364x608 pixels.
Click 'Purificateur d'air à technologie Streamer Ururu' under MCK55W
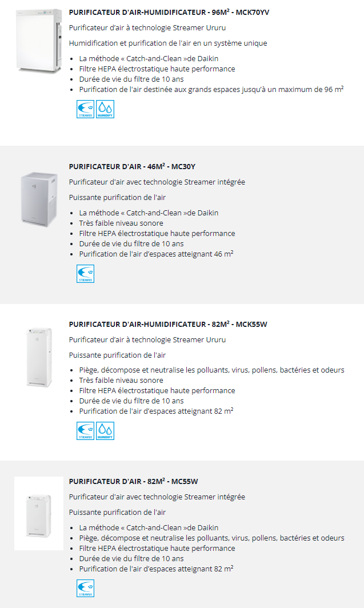(147, 339)
